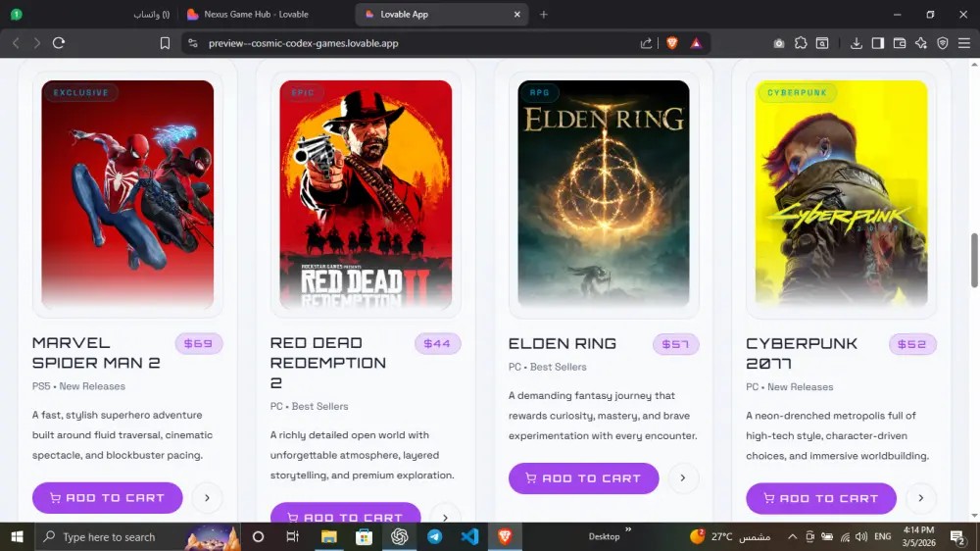Click the $69 price tag

[x=199, y=343]
